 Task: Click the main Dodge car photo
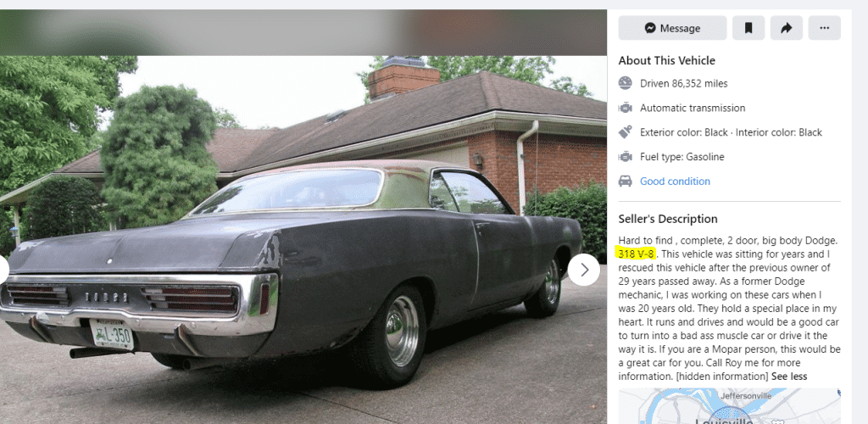pyautogui.click(x=303, y=240)
